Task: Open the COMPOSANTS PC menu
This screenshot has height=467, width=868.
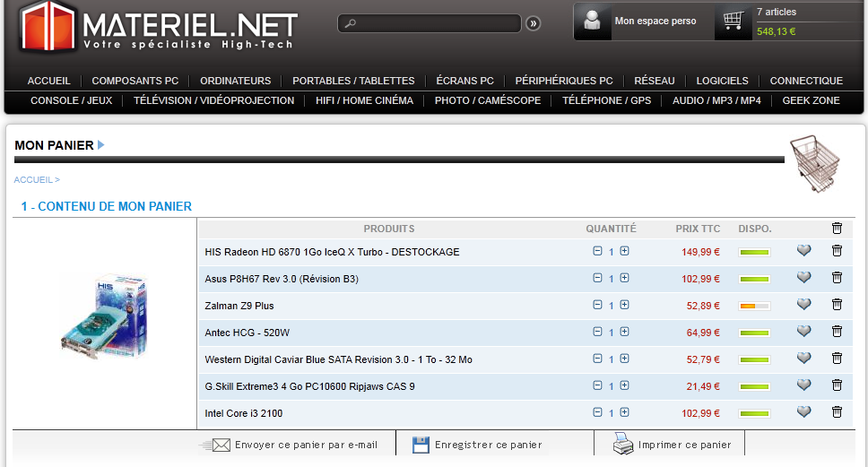Action: (135, 81)
